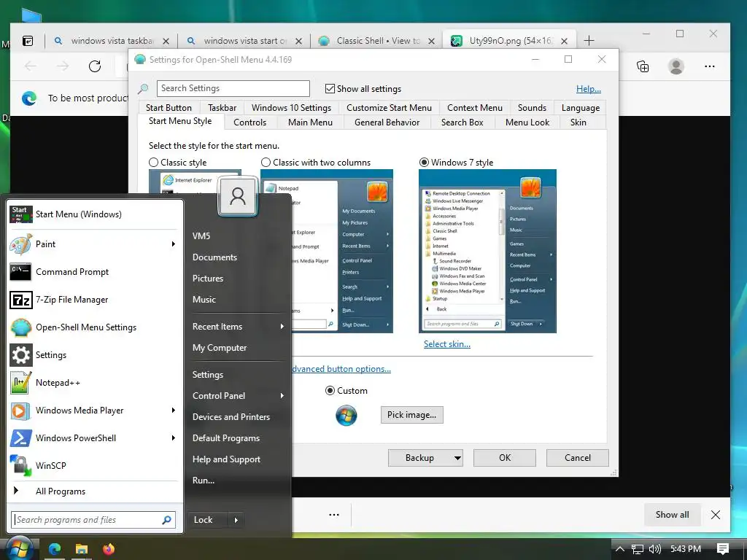Open the Lock button options arrow

coord(236,520)
